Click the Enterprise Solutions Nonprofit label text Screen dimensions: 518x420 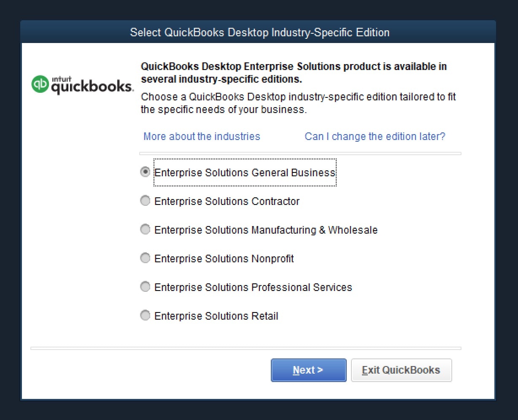[224, 259]
